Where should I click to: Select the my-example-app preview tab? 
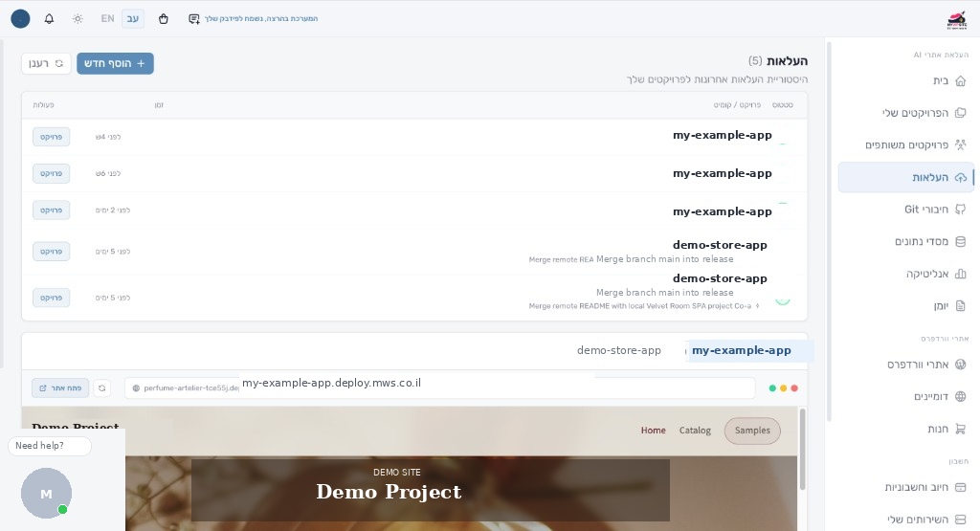point(742,350)
